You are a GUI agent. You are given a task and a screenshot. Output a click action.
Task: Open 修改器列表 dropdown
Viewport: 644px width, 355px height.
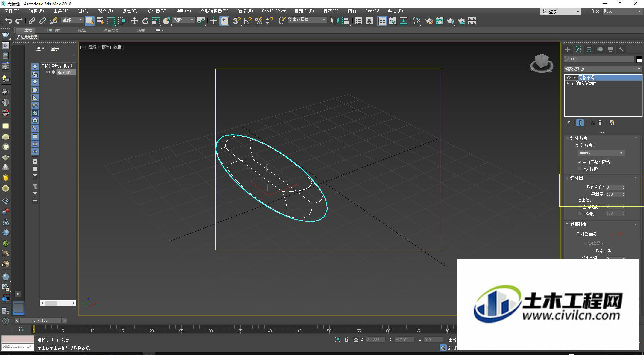[603, 69]
